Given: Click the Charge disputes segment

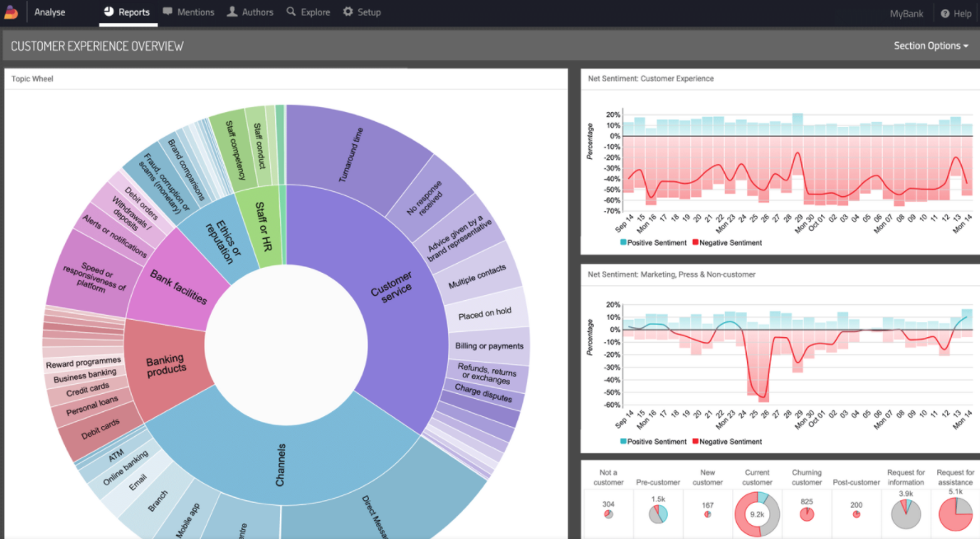Looking at the screenshot, I should (483, 392).
